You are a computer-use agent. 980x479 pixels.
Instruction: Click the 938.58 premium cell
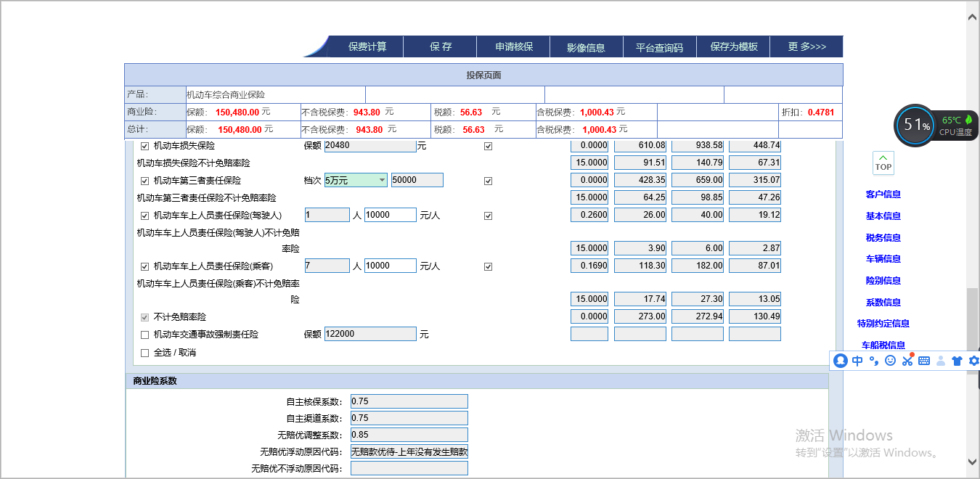[698, 145]
